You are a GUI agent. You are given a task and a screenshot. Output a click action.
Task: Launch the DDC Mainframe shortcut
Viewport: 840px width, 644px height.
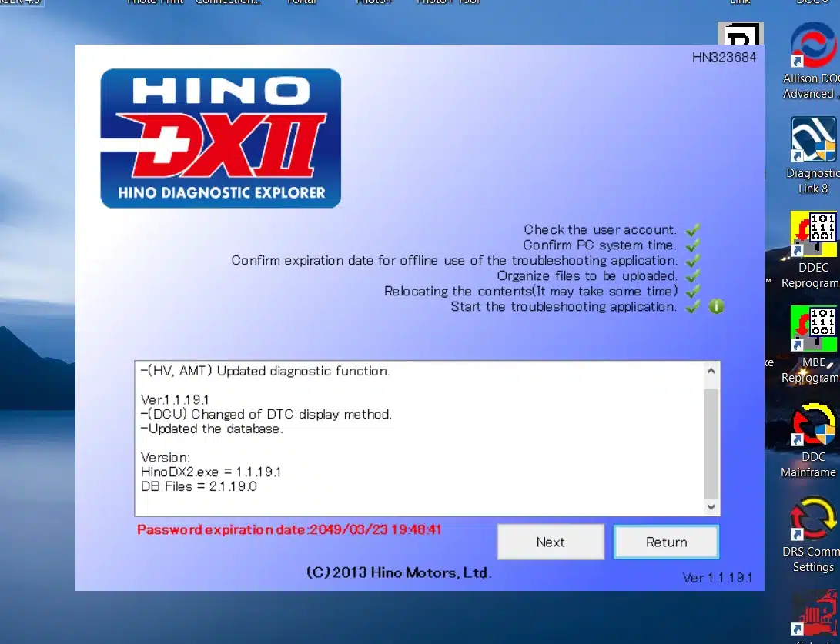[813, 425]
